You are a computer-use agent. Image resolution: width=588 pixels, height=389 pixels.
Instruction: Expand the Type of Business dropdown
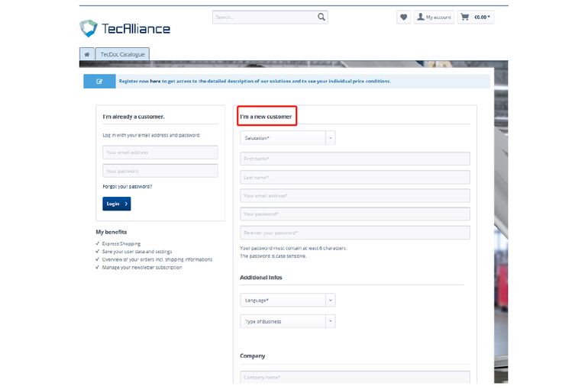(x=287, y=321)
